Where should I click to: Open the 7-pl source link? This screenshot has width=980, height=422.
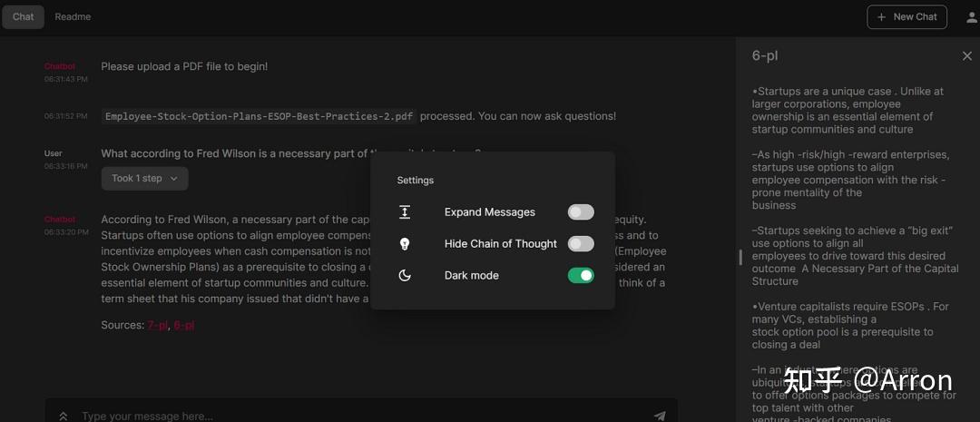pyautogui.click(x=157, y=325)
